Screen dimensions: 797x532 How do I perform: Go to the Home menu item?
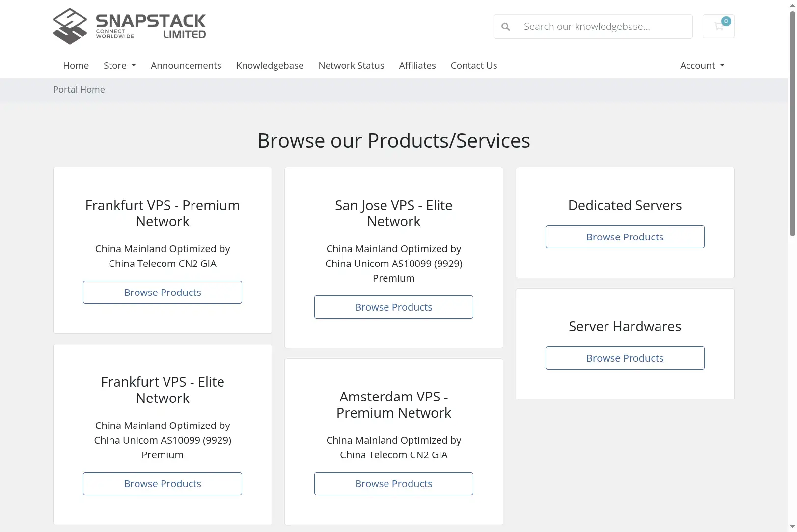(x=76, y=65)
